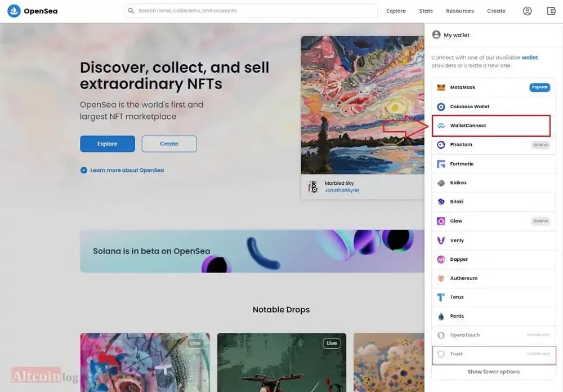Select the Trust label text
The image size is (563, 392).
(457, 354)
